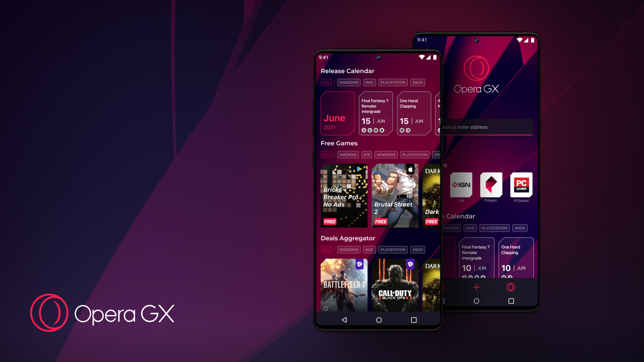Select the WINDOWS tab in Release Calendar
The height and width of the screenshot is (362, 644).
[349, 83]
